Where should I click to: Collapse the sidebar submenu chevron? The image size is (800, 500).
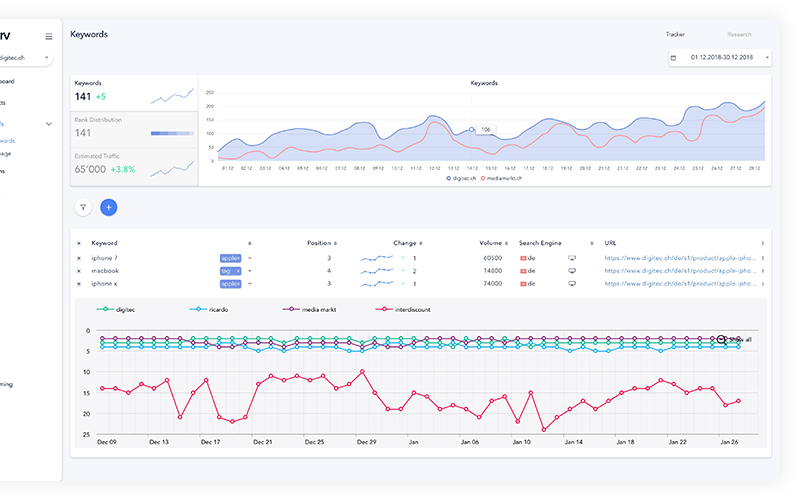tap(49, 124)
